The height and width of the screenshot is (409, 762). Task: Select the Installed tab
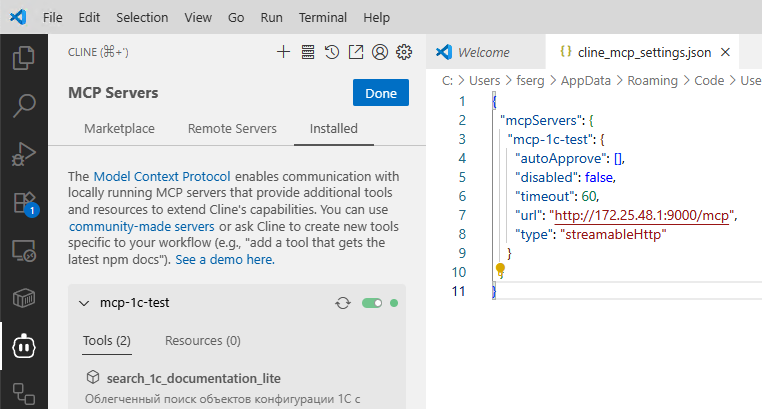point(333,129)
